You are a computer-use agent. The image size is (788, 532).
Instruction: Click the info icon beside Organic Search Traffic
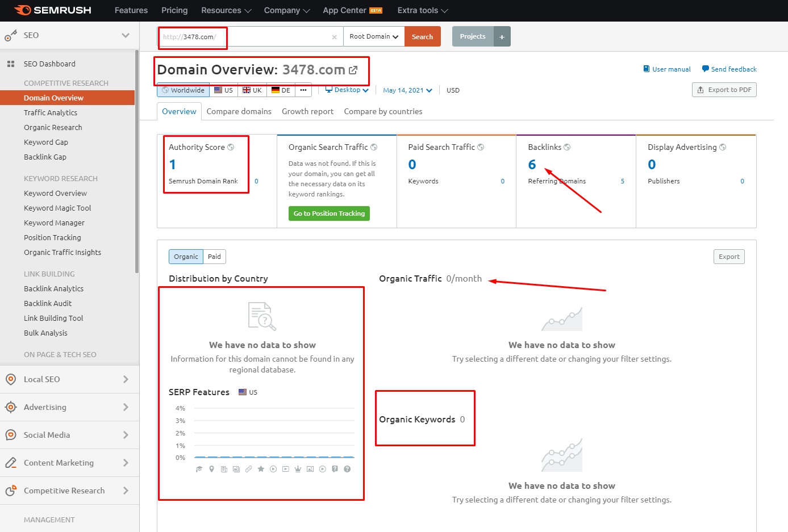click(x=374, y=147)
